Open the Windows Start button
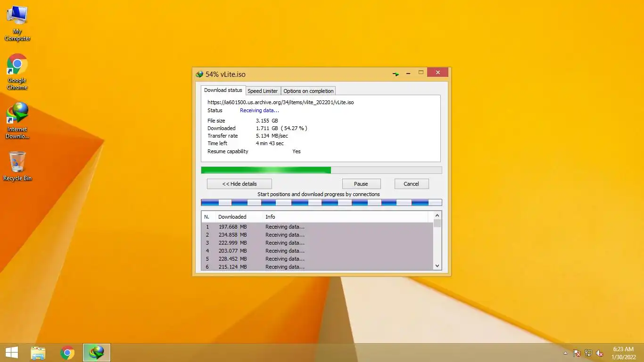Image resolution: width=644 pixels, height=362 pixels. (x=11, y=353)
